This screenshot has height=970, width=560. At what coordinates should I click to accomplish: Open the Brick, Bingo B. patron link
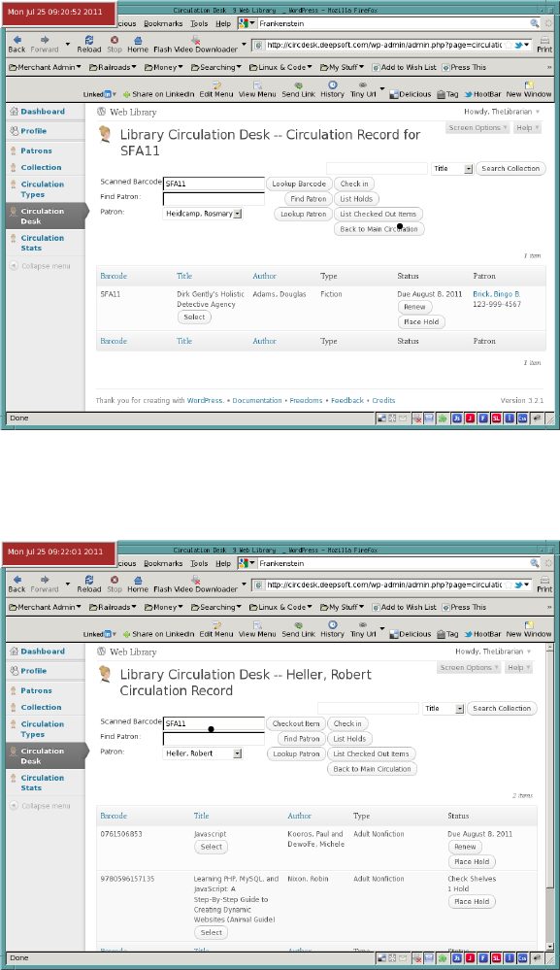coord(496,294)
